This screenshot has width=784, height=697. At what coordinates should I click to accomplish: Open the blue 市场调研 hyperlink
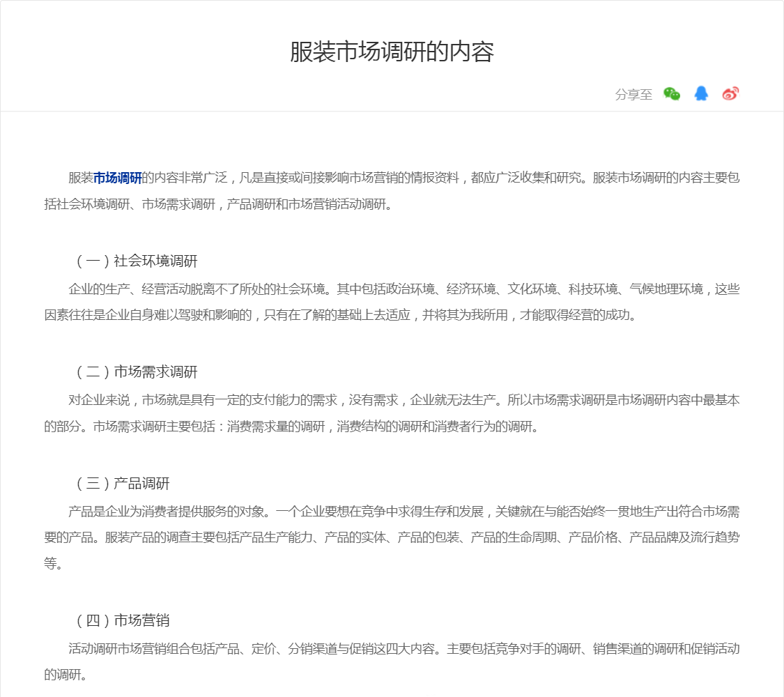tap(118, 178)
